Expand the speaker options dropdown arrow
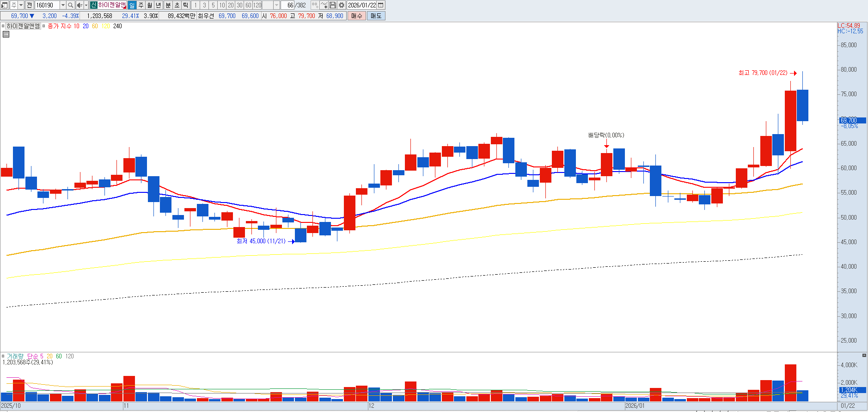The width and height of the screenshot is (868, 412). click(86, 5)
